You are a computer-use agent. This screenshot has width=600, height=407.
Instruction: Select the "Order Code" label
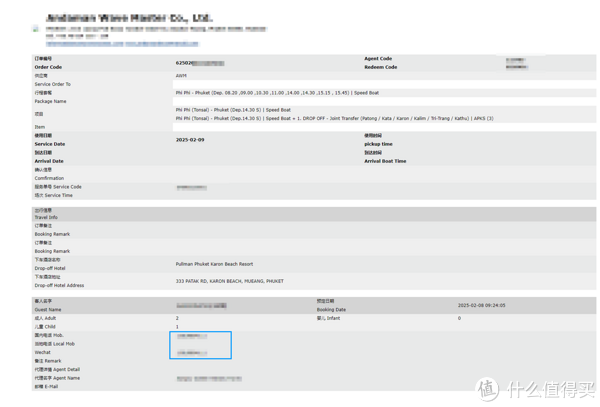(x=48, y=67)
